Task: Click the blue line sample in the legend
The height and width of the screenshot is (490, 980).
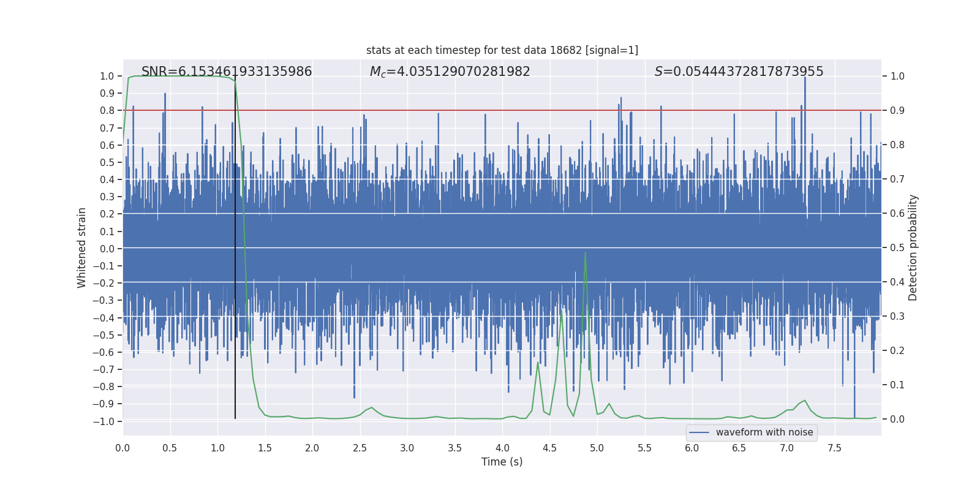Action: click(699, 432)
